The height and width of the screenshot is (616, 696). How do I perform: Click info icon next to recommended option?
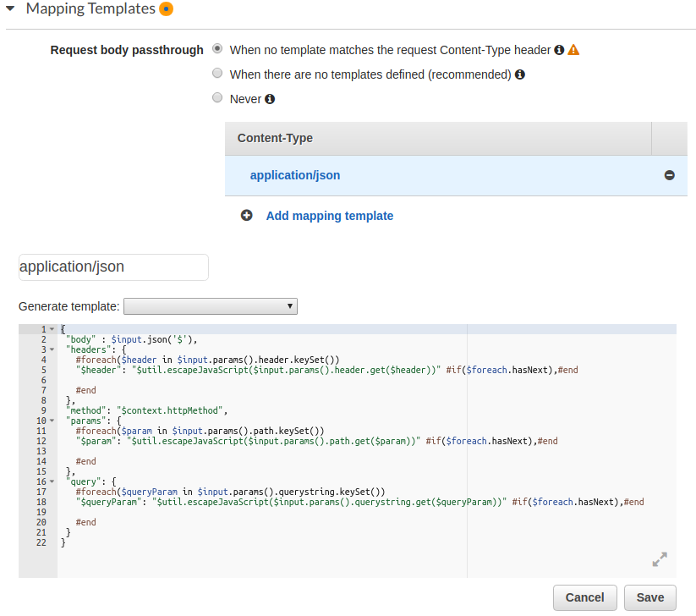(520, 74)
